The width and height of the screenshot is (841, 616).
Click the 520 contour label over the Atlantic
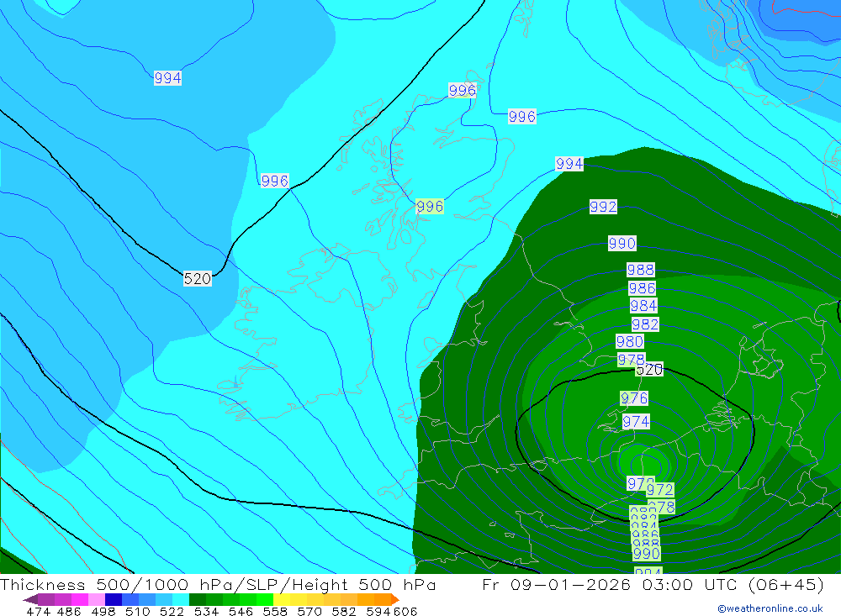coord(198,279)
